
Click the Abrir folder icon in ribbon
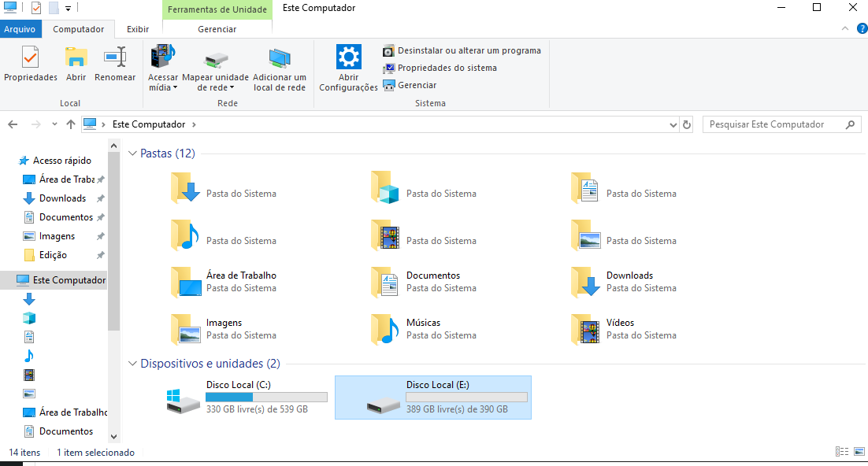(x=76, y=57)
